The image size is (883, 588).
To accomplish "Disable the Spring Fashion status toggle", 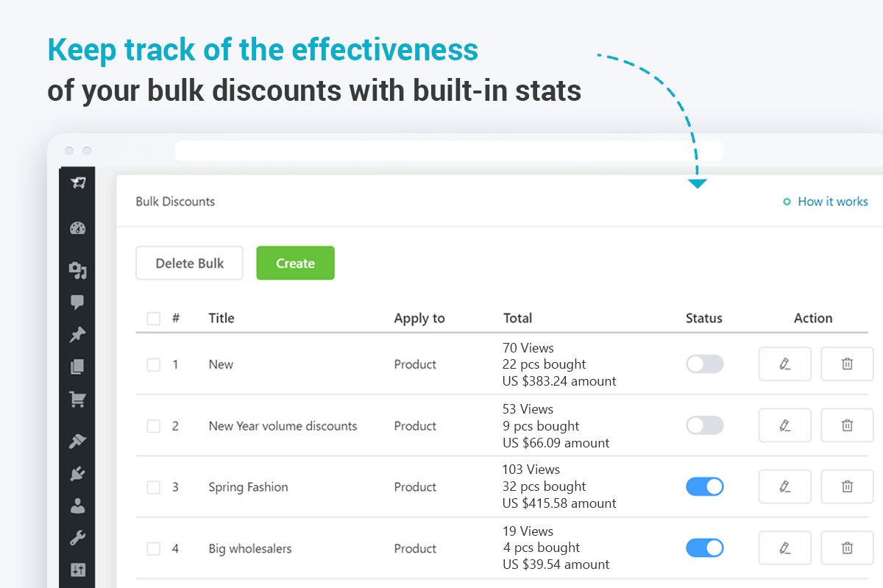I will click(x=705, y=486).
